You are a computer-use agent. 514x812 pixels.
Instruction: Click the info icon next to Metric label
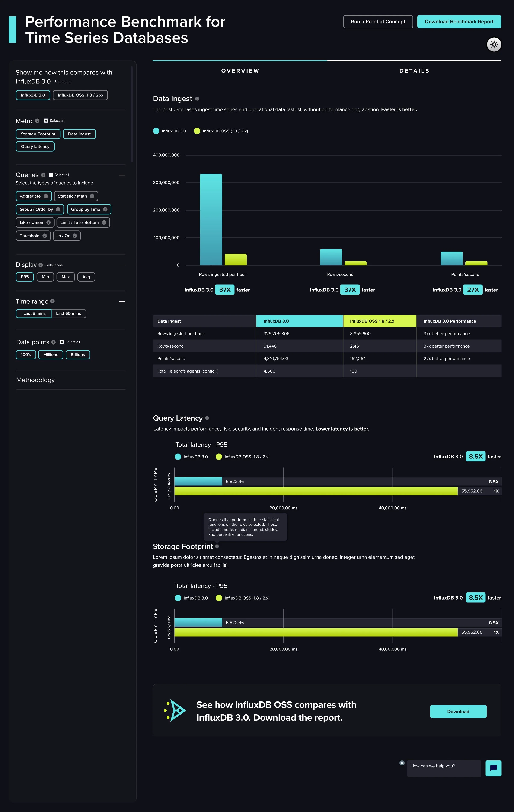pyautogui.click(x=37, y=121)
